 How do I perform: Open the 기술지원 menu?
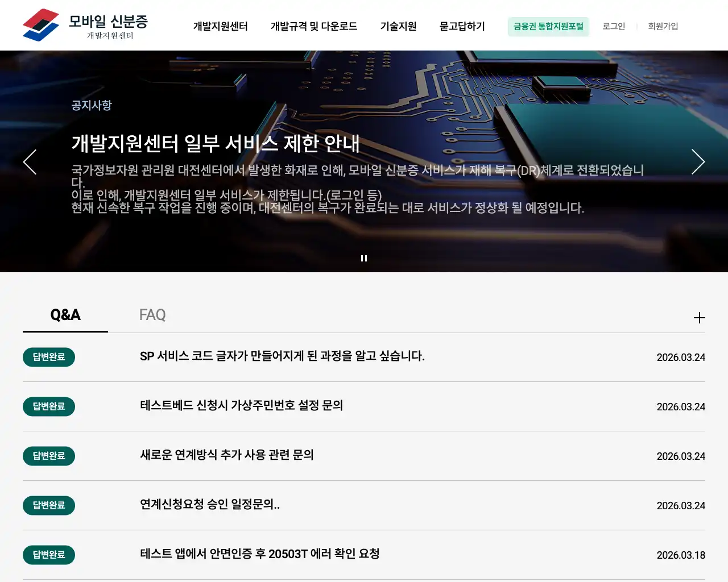click(398, 26)
